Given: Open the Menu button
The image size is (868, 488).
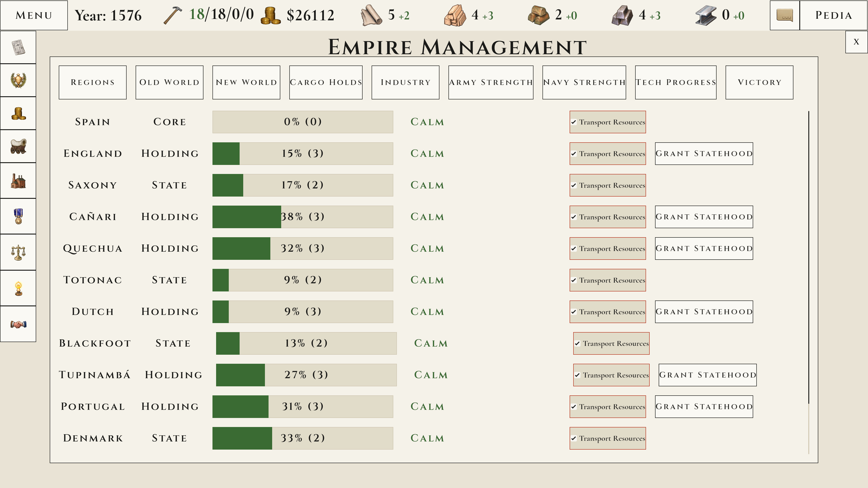Looking at the screenshot, I should coord(34,15).
